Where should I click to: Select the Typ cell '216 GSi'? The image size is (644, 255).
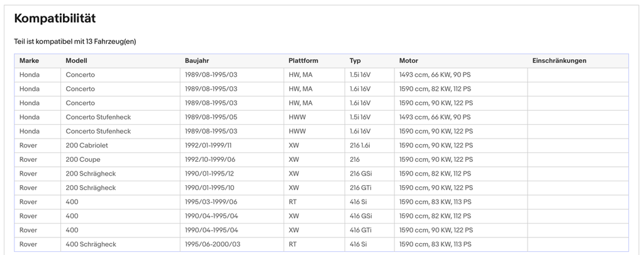click(x=360, y=174)
